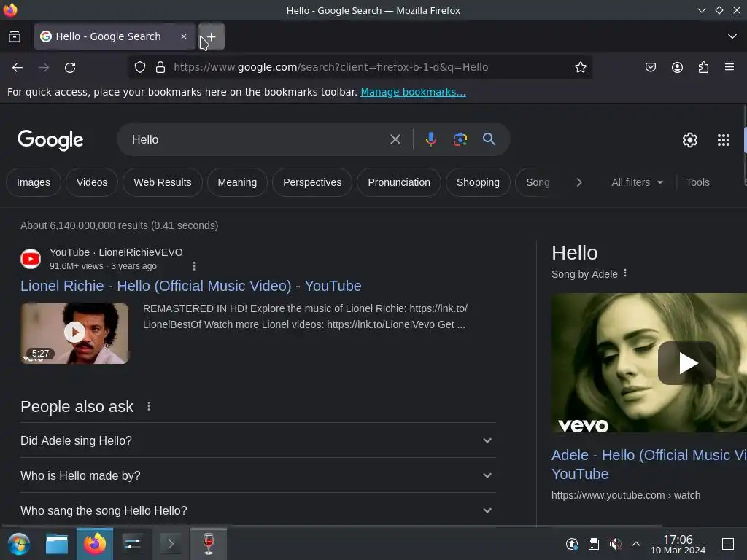Expand hidden system tray icons arrow
Screen dimensions: 747x560
point(635,544)
